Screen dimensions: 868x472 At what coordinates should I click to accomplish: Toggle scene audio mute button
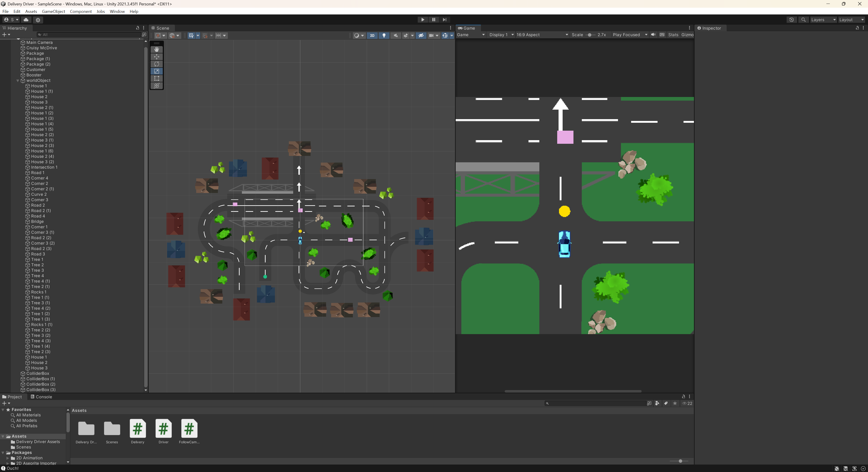coord(395,35)
